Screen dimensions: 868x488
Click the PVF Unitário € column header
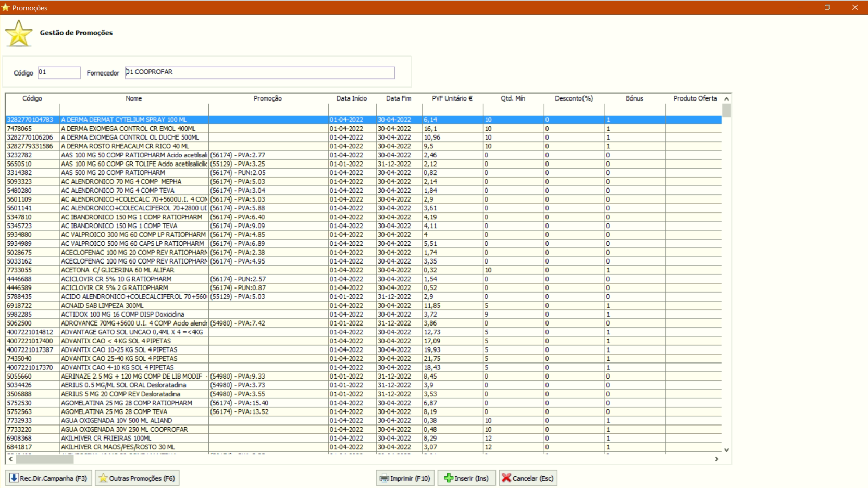[x=452, y=98]
